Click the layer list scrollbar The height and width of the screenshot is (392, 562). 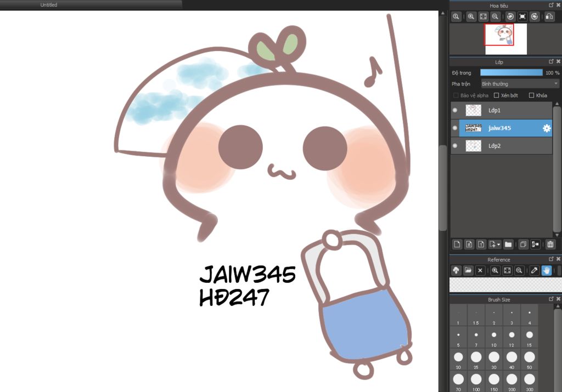tap(557, 168)
